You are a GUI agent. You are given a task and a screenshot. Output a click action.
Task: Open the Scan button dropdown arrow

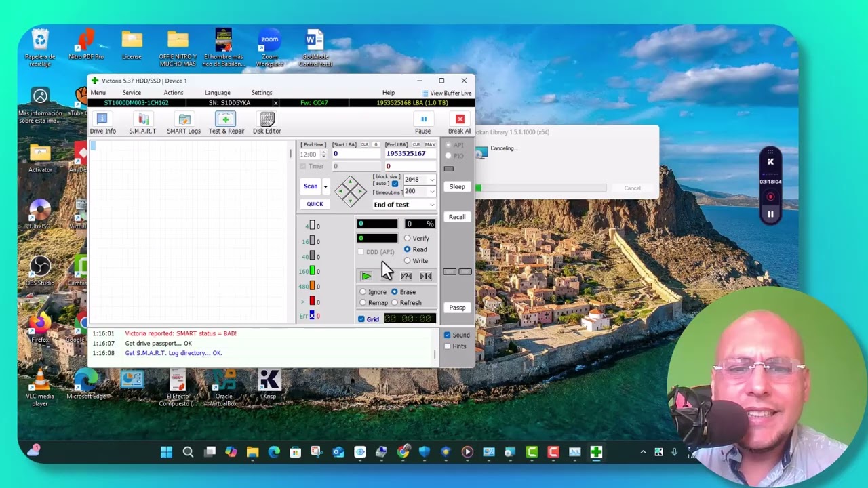325,186
